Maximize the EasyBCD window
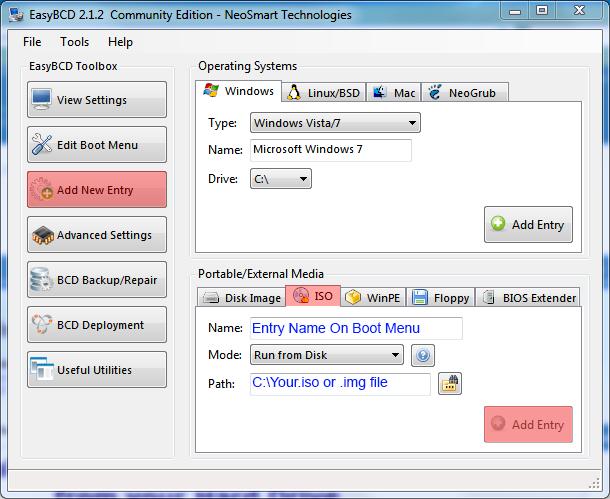This screenshot has width=610, height=499. coord(542,11)
